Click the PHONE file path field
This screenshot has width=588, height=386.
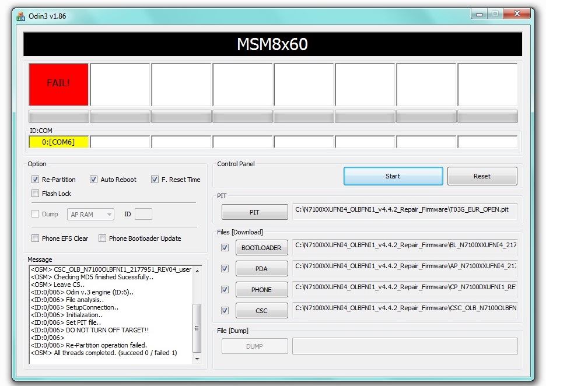point(405,289)
